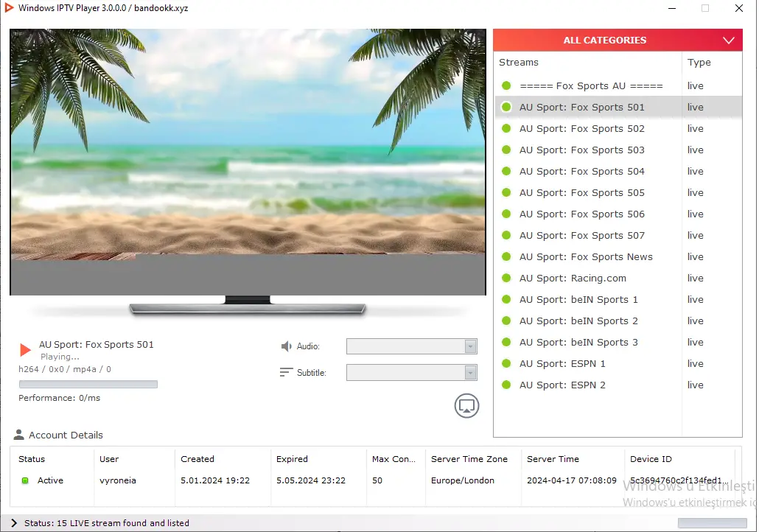
Task: Select stream AU Sport: ESPN 2
Action: (619, 385)
